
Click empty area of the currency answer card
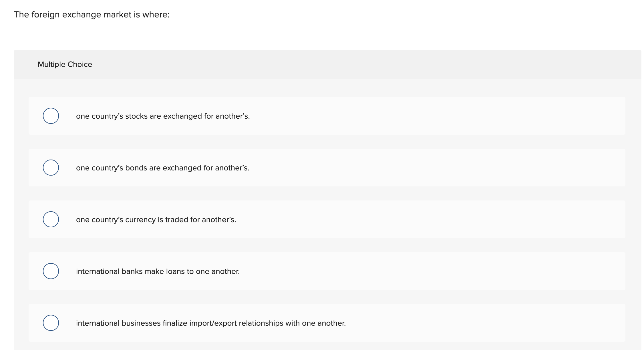point(429,219)
